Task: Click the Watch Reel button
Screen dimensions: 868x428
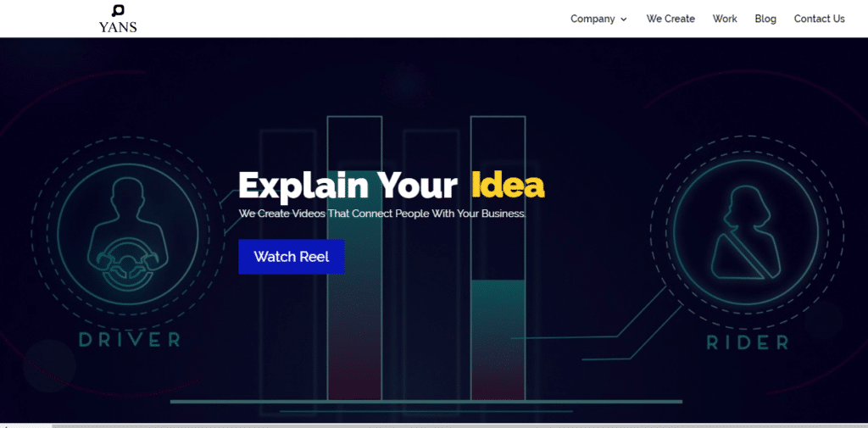Action: (x=292, y=256)
